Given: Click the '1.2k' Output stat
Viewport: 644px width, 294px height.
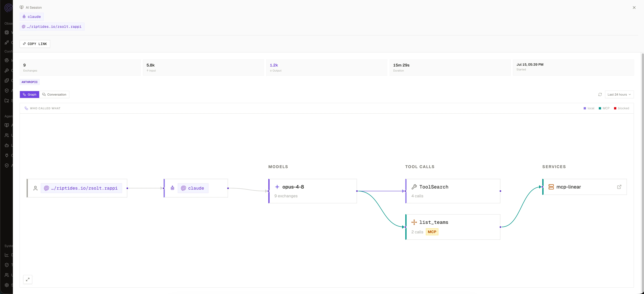Looking at the screenshot, I should coord(274,65).
